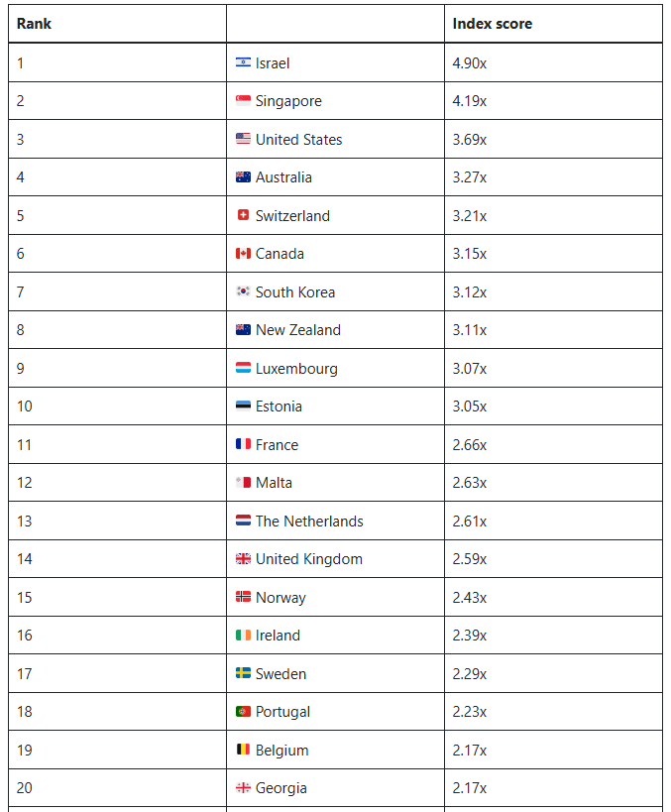The height and width of the screenshot is (812, 671).
Task: Click the Portugal flag icon
Action: click(x=243, y=712)
